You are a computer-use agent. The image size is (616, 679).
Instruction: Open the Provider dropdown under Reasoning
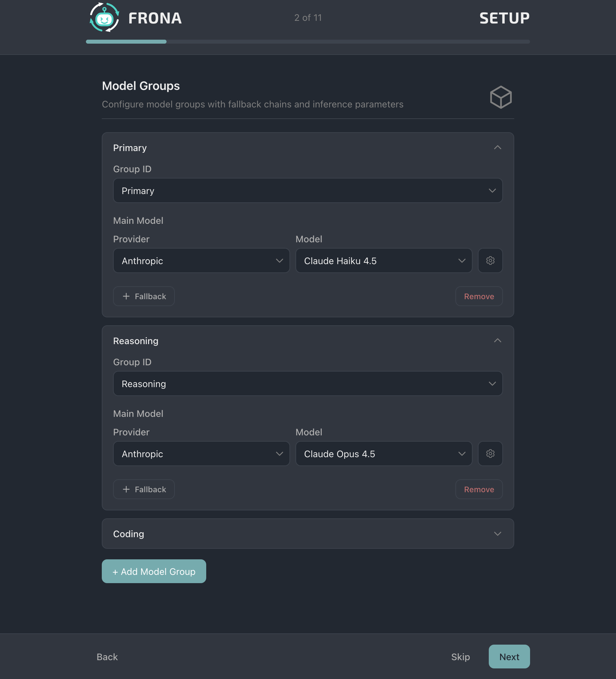point(201,454)
